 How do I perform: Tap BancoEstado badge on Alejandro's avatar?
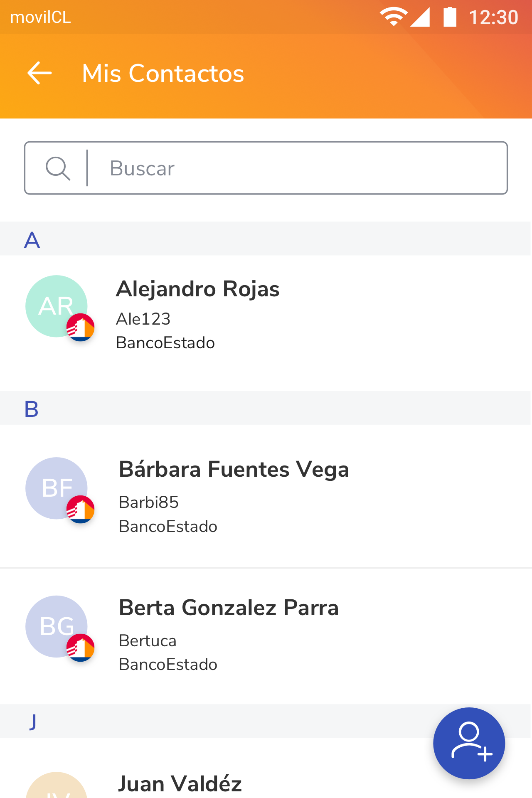81,328
